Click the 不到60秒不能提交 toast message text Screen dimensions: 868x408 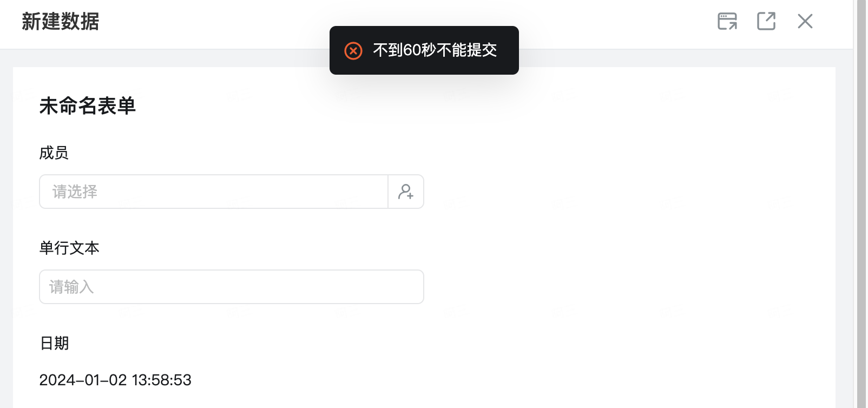pos(435,50)
